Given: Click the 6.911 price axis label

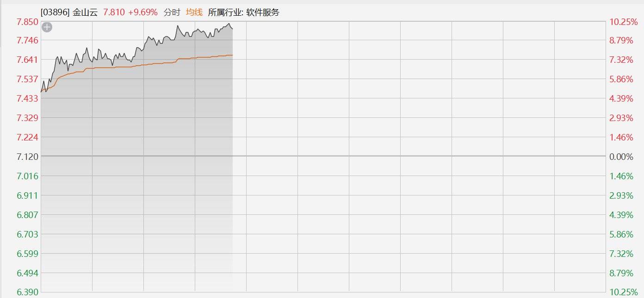Looking at the screenshot, I should click(x=27, y=195).
